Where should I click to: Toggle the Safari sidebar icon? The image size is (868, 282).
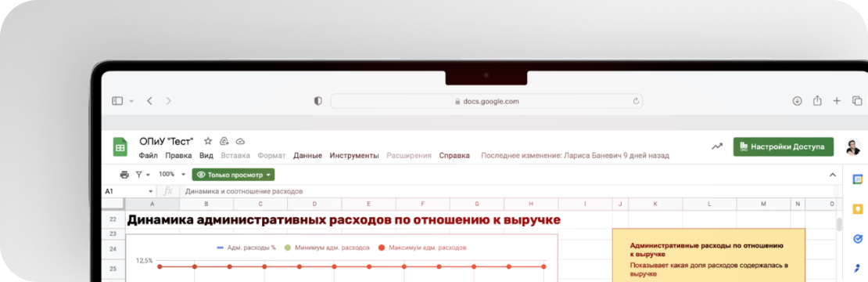click(x=117, y=101)
